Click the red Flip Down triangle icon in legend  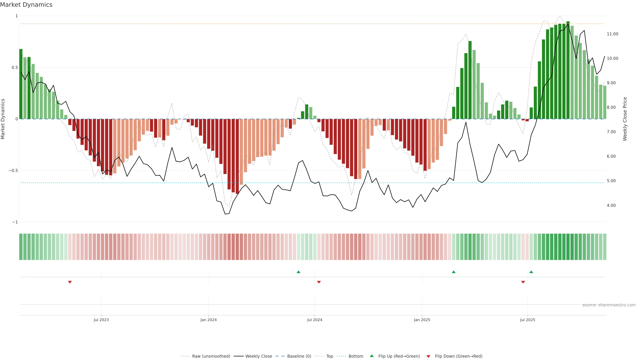coord(428,356)
